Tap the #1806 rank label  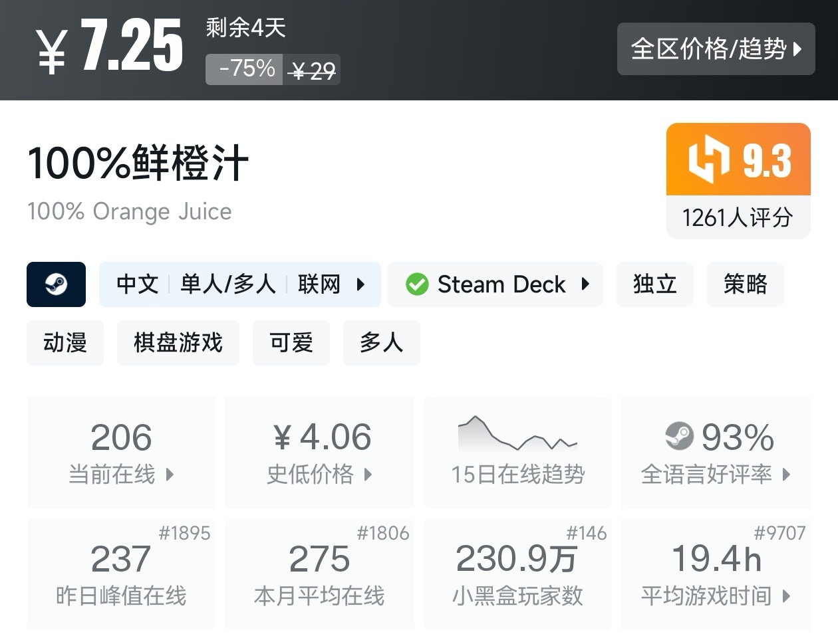(x=383, y=533)
